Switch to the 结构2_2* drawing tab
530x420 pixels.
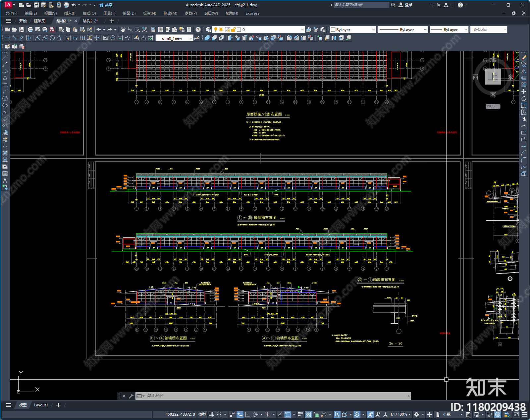click(90, 21)
